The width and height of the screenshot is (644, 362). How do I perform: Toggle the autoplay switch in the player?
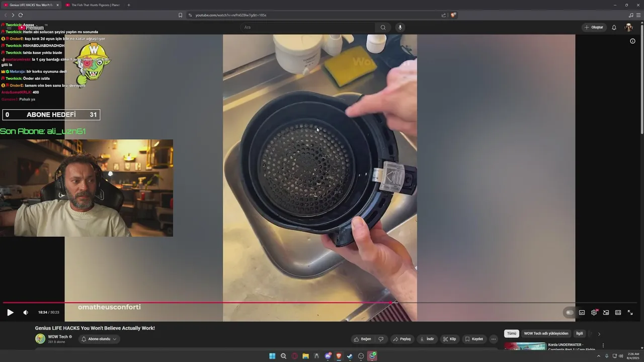[570, 312]
